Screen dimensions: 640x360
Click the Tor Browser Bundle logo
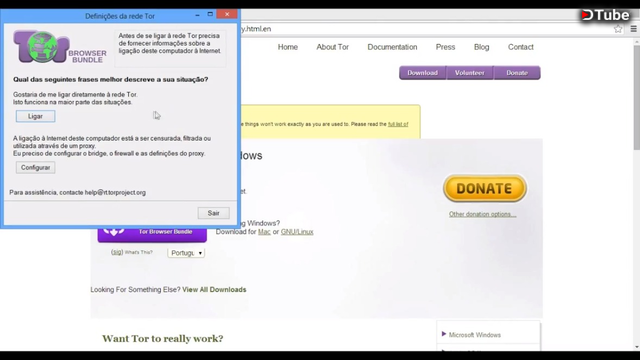click(x=60, y=47)
